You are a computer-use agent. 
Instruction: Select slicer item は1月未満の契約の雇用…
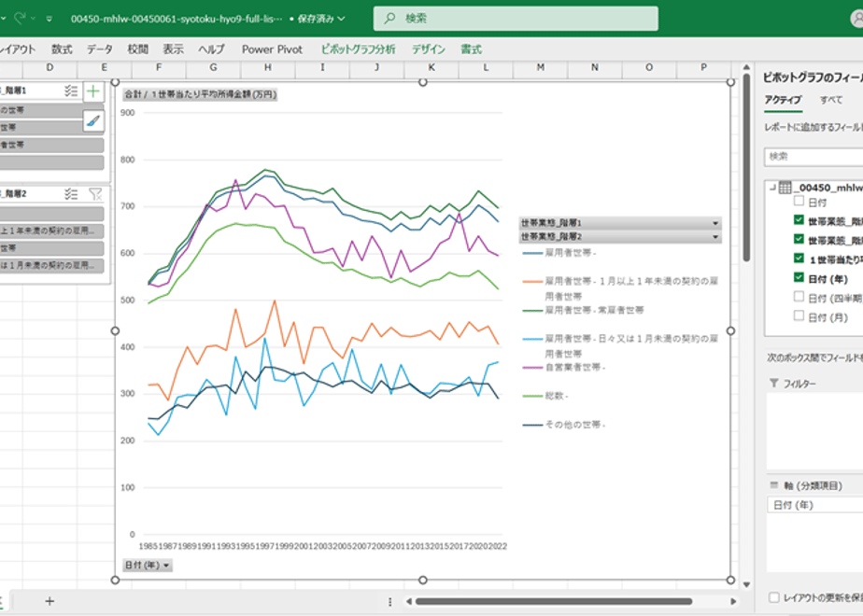pos(51,265)
